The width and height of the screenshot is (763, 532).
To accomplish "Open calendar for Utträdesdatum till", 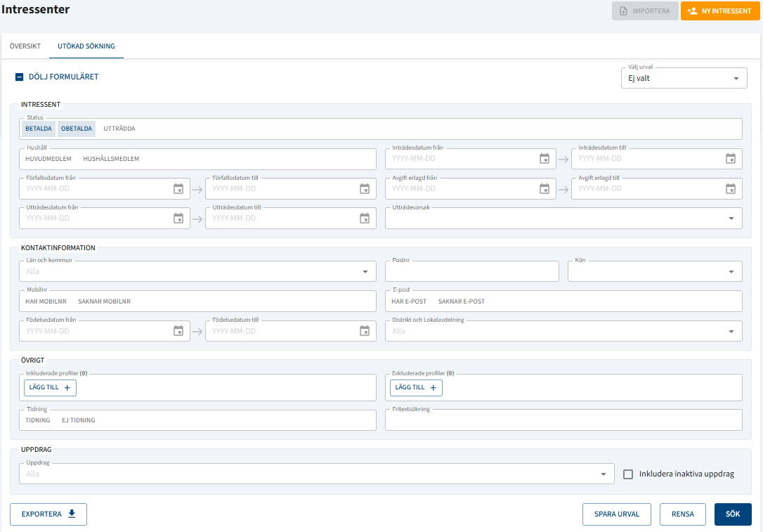I will pos(365,219).
